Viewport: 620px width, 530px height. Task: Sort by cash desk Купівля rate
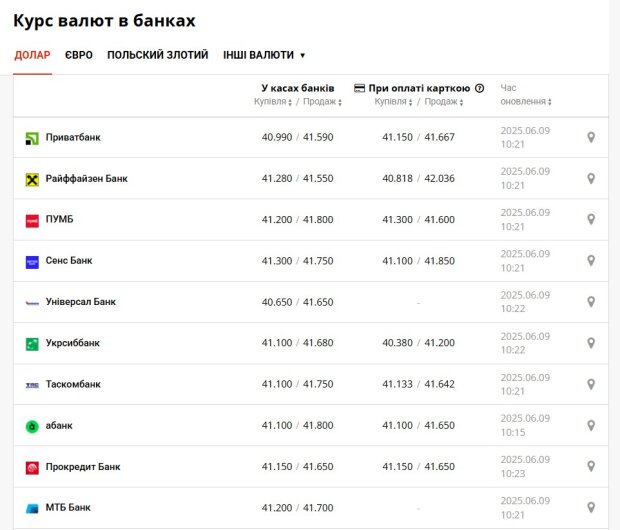pyautogui.click(x=273, y=102)
